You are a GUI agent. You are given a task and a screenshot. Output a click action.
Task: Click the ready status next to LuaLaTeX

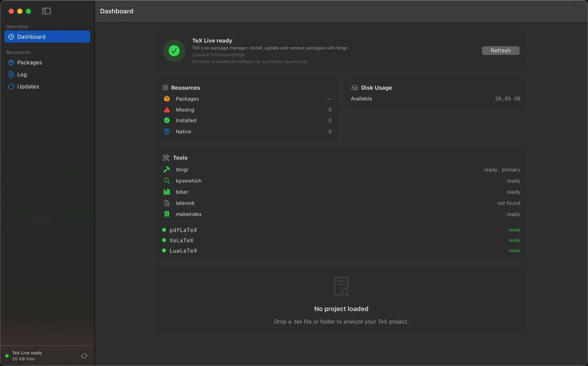[x=514, y=251]
